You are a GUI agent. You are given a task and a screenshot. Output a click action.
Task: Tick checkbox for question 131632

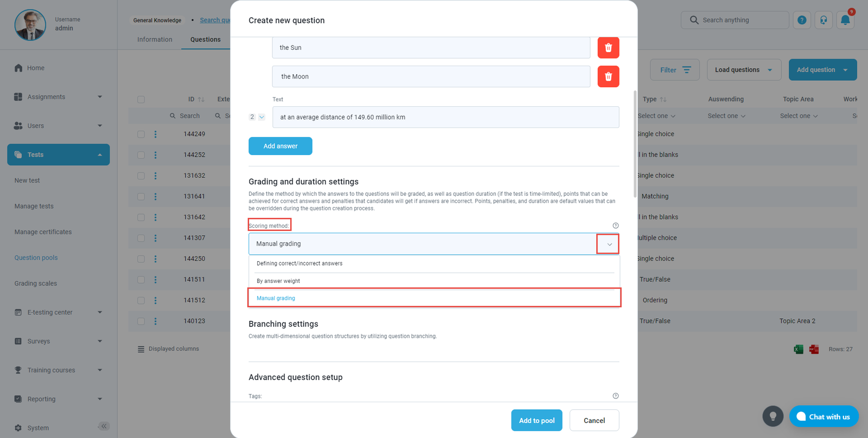point(141,176)
